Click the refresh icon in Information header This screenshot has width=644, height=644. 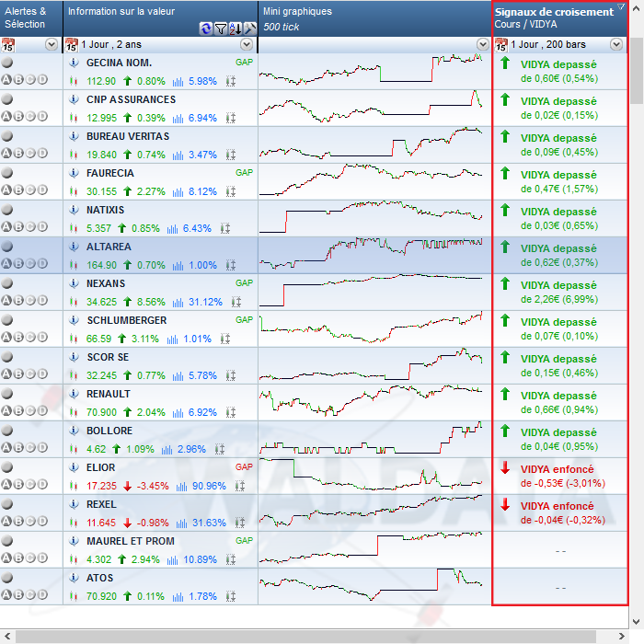[206, 29]
